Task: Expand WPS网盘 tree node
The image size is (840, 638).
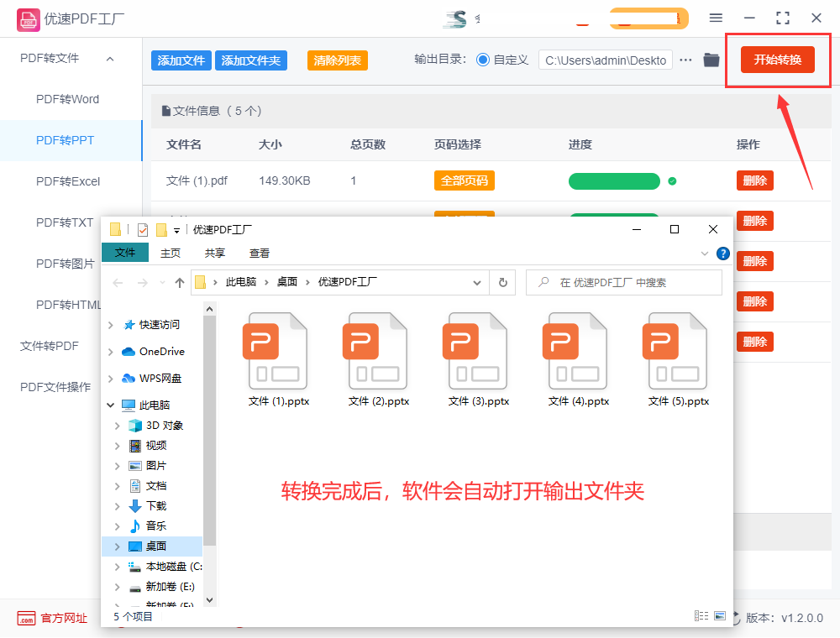Action: [x=110, y=379]
